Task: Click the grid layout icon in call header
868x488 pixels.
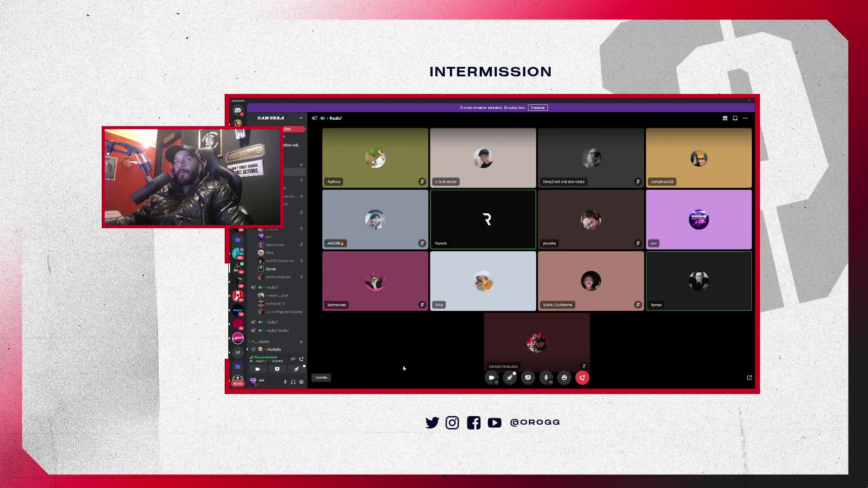Action: click(x=725, y=118)
